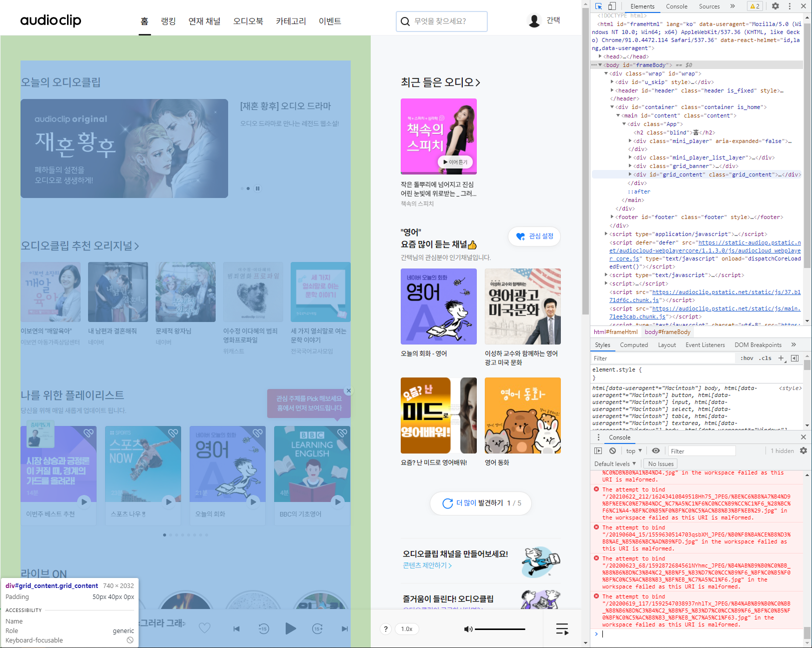Viewport: 812px width, 648px height.
Task: Skip forward 15 seconds
Action: [x=318, y=629]
